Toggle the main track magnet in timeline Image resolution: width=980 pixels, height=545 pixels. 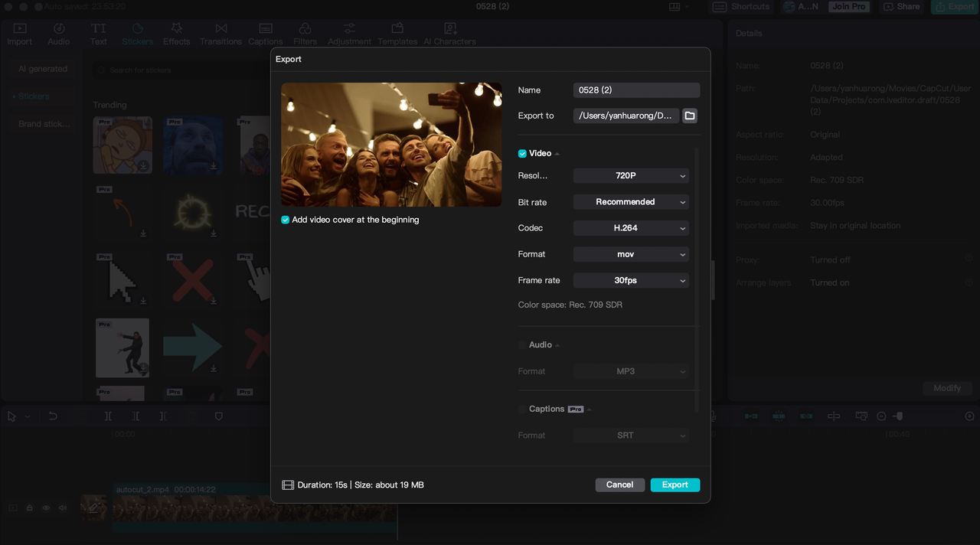coord(751,416)
